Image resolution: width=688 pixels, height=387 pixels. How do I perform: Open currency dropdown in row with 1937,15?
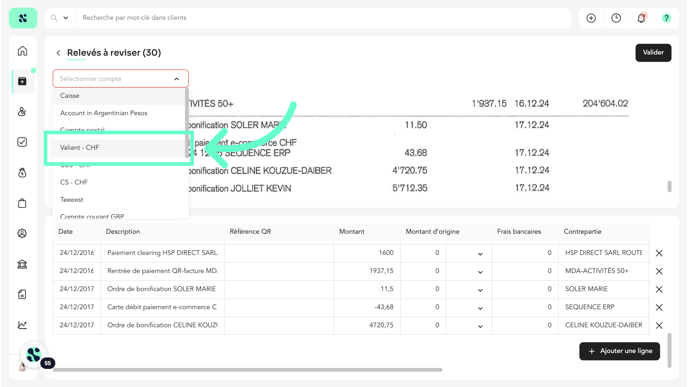[x=480, y=272]
